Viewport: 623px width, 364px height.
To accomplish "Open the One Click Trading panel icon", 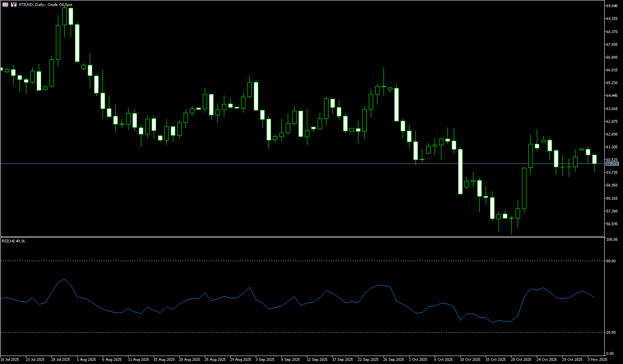I will point(5,5).
